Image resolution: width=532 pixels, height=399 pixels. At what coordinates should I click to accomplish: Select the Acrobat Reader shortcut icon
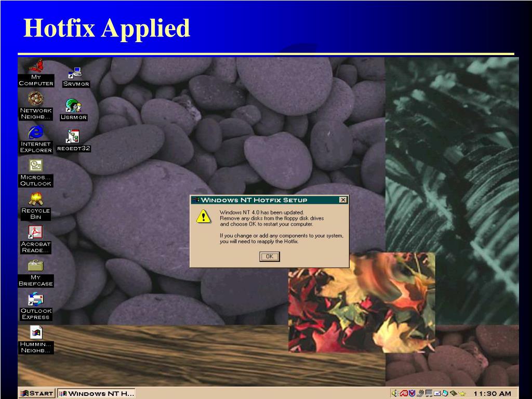36,240
